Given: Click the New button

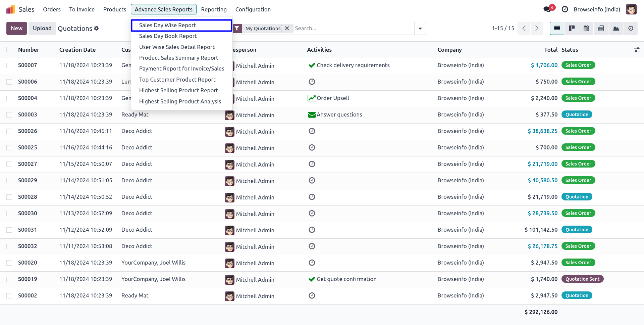Looking at the screenshot, I should point(16,29).
